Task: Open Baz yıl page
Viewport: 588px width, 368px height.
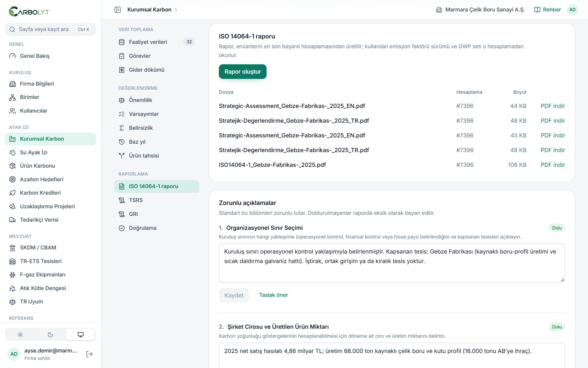Action: click(157, 142)
